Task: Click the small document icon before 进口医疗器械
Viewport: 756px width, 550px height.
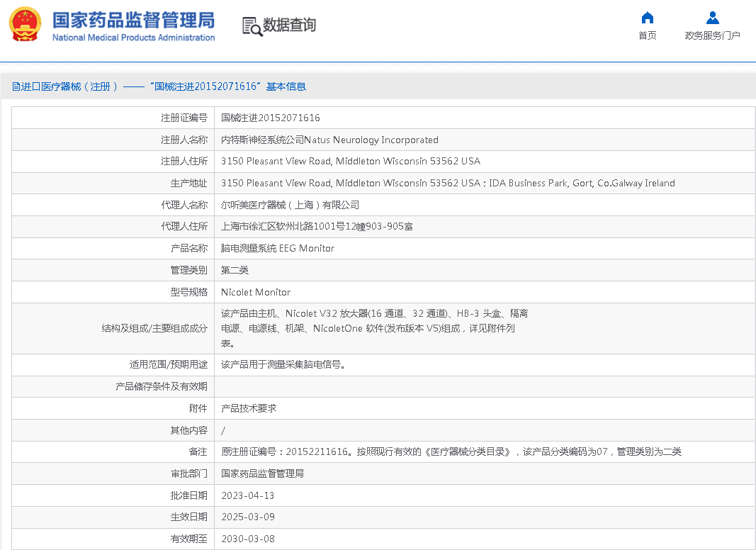Action: [16, 86]
